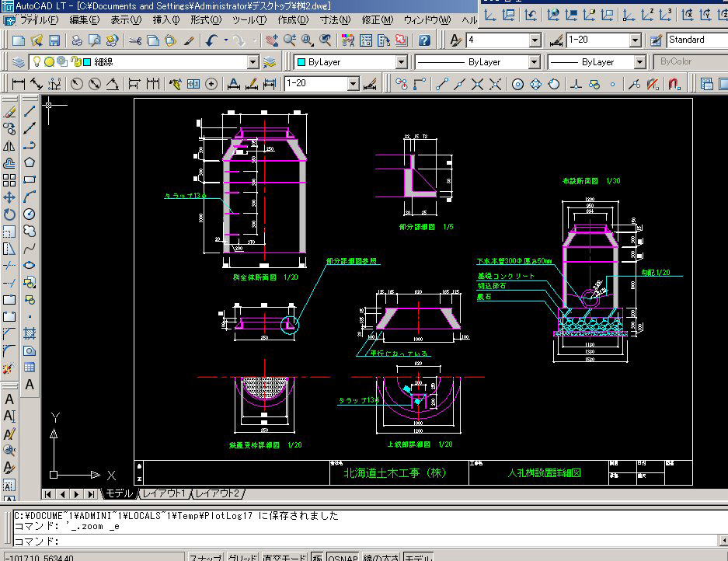Open the Undo history dropdown arrow
The width and height of the screenshot is (728, 561).
(x=226, y=40)
